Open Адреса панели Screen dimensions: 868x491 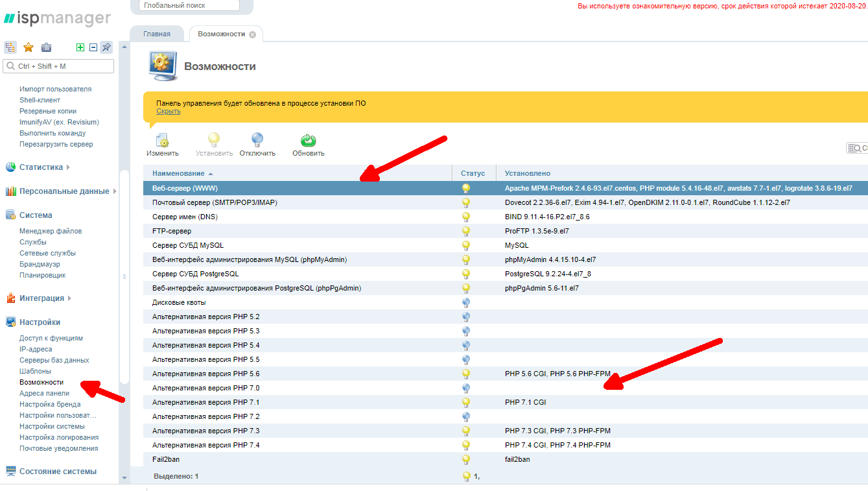44,393
